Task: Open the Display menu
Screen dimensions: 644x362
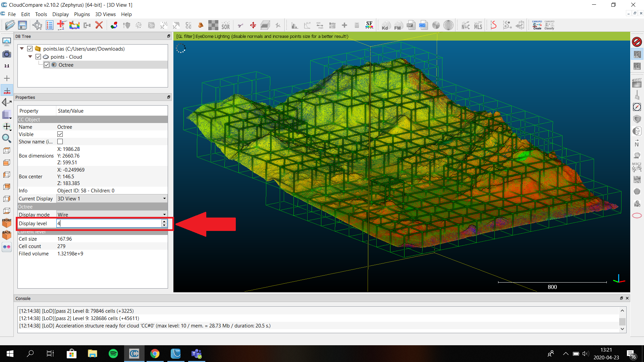Action: [x=59, y=14]
